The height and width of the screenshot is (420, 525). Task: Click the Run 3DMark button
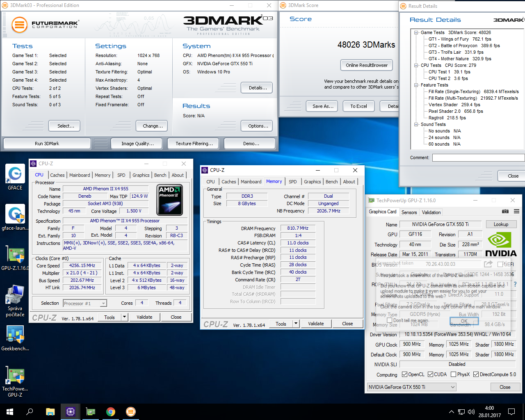(47, 144)
